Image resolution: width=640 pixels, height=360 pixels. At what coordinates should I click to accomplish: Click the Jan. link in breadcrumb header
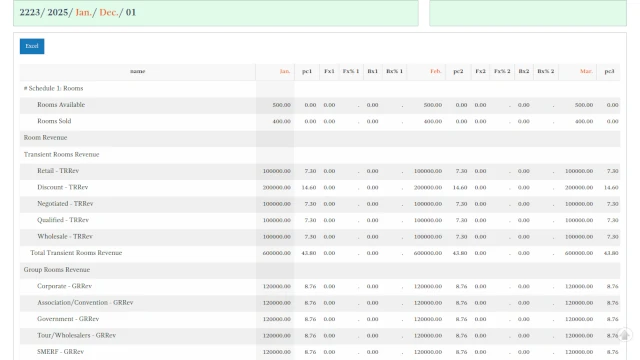coord(83,12)
